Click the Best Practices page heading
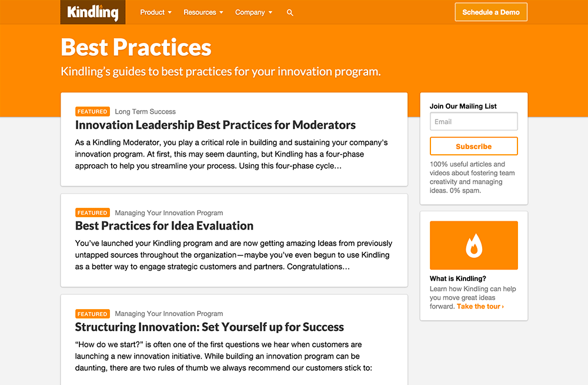588x385 pixels. 136,47
